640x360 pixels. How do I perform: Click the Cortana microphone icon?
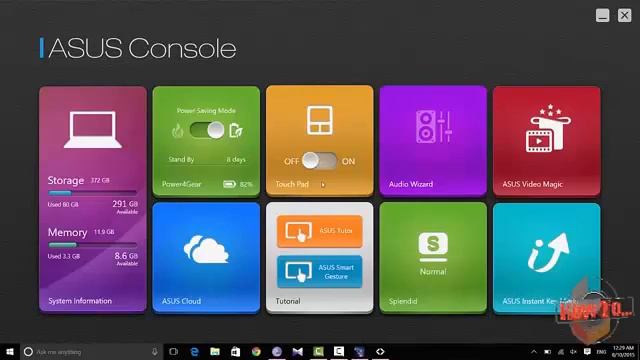155,351
